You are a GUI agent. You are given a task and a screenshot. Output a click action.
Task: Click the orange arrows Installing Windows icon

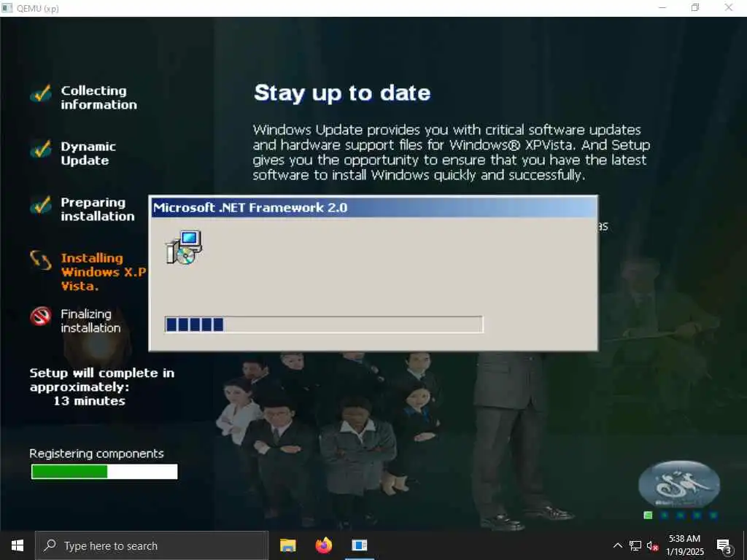pyautogui.click(x=41, y=260)
